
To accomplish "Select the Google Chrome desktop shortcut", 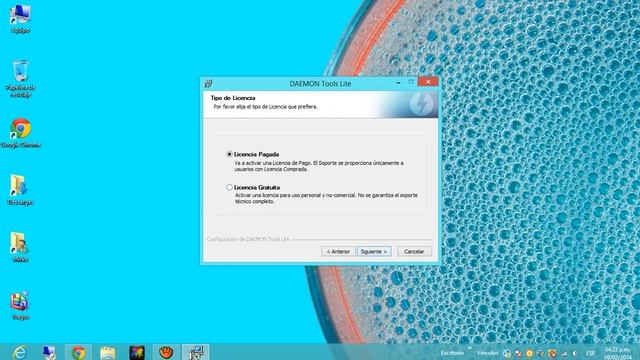I will pos(20,133).
